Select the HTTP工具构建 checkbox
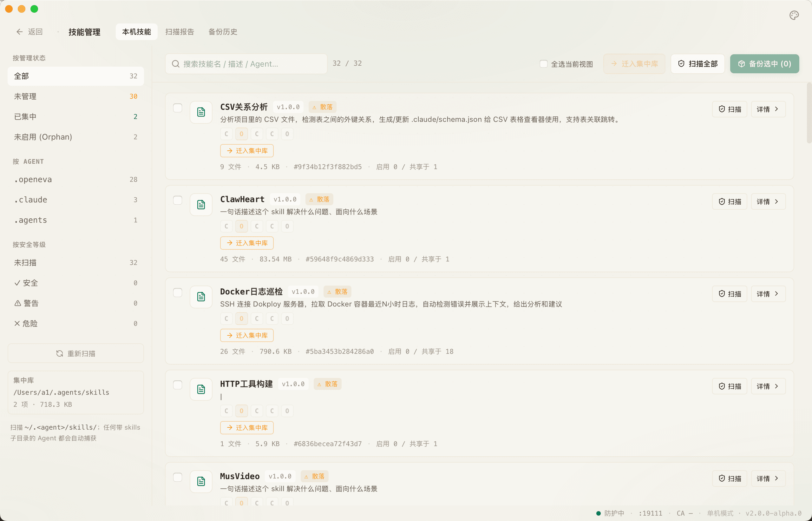Viewport: 812px width, 521px height. (178, 385)
